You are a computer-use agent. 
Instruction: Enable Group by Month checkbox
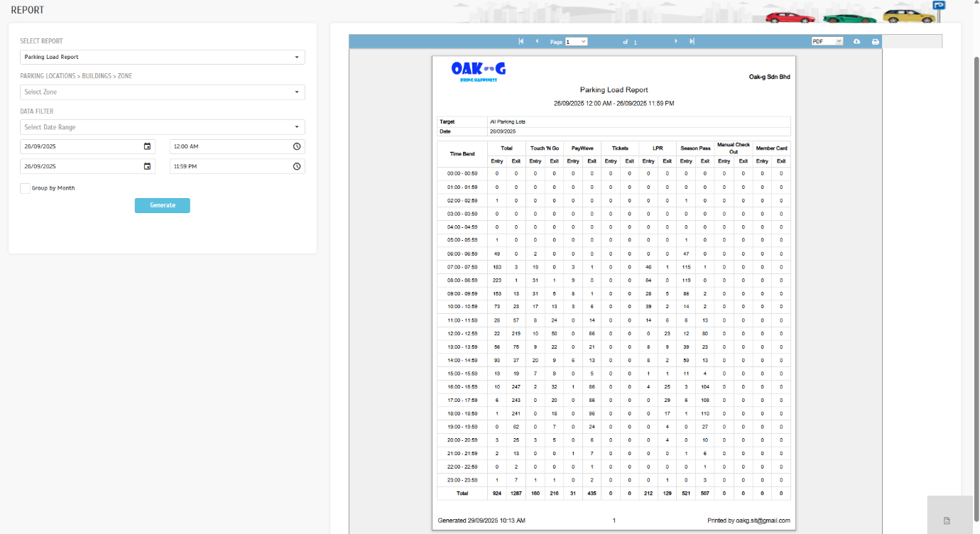25,188
